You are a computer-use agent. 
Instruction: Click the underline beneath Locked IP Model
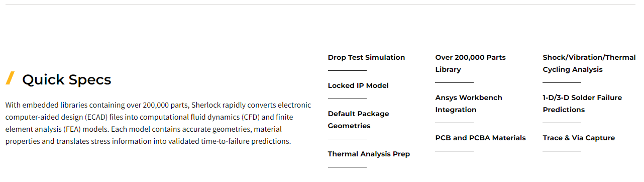(347, 99)
